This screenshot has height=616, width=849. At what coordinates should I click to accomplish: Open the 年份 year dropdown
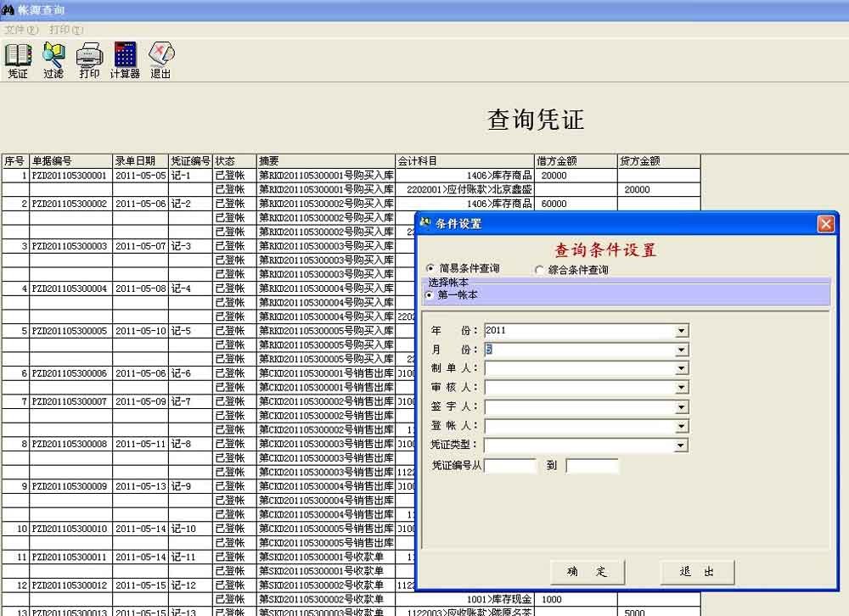[682, 330]
